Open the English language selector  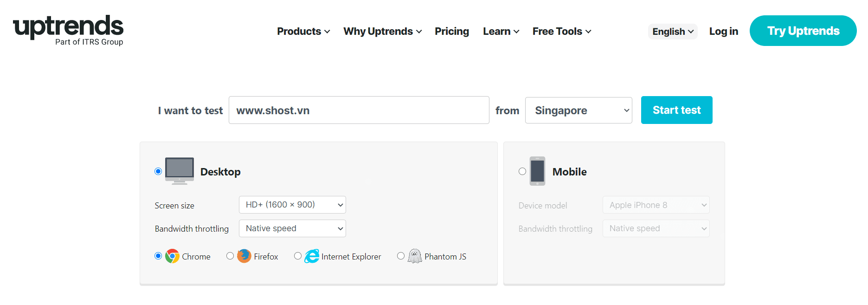point(672,32)
